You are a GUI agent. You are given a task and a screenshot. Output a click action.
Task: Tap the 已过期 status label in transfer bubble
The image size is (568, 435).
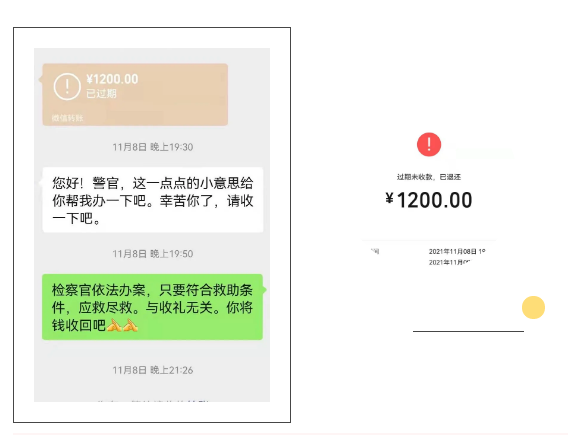pos(101,93)
